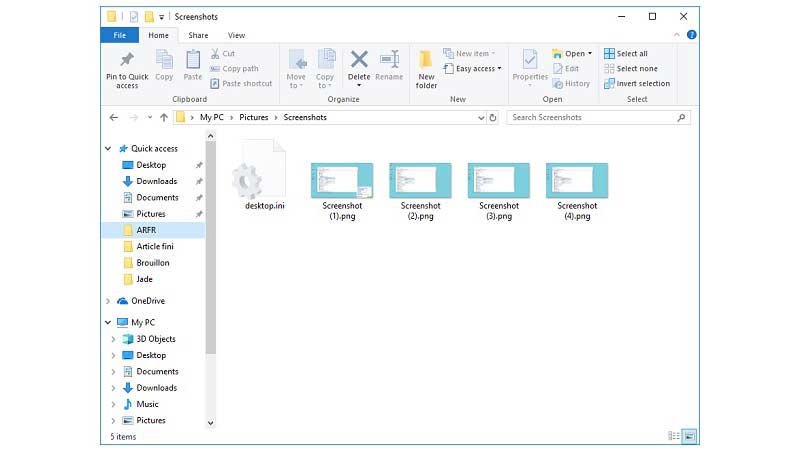The width and height of the screenshot is (800, 452).
Task: Select Screenshot (2).png thumbnail
Action: point(420,181)
